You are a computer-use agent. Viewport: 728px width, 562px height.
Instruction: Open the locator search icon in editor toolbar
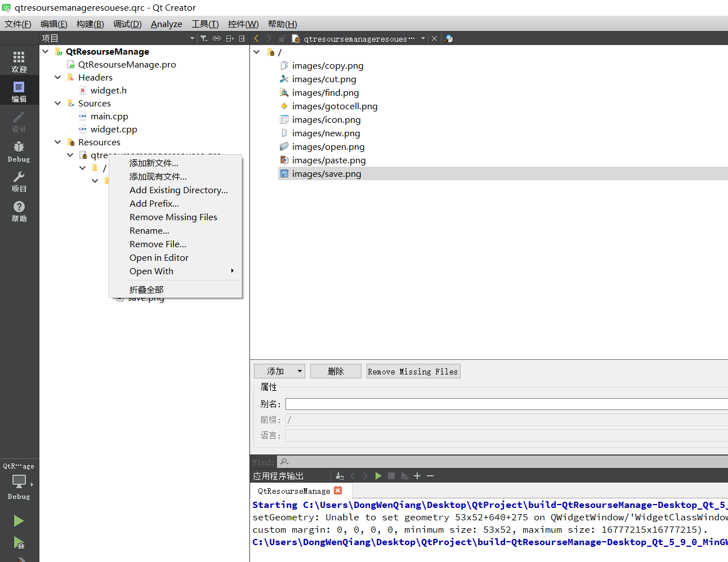coord(449,38)
